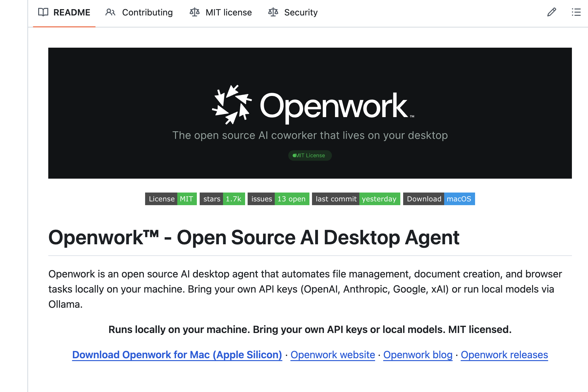The height and width of the screenshot is (392, 588).
Task: Open the README outline list icon
Action: click(x=576, y=12)
